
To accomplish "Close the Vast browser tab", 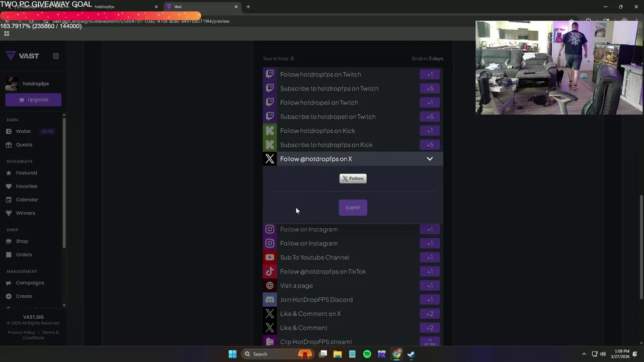I will pyautogui.click(x=236, y=7).
